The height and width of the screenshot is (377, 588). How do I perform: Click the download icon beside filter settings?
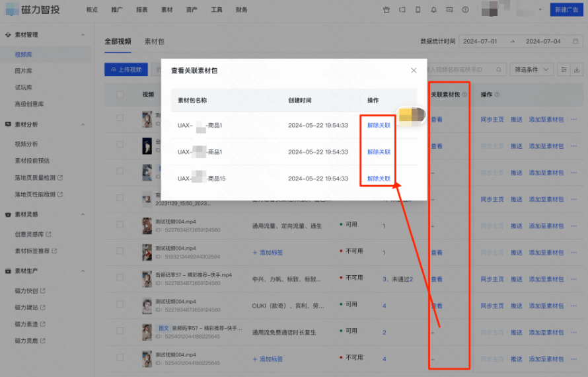click(x=577, y=69)
